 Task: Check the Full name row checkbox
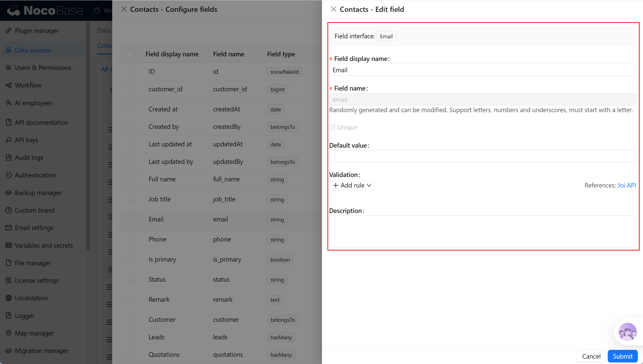tap(131, 179)
